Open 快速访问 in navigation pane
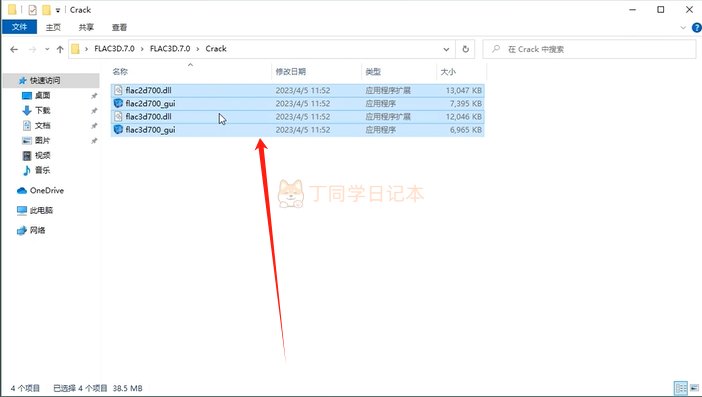The width and height of the screenshot is (702, 397). click(x=45, y=81)
